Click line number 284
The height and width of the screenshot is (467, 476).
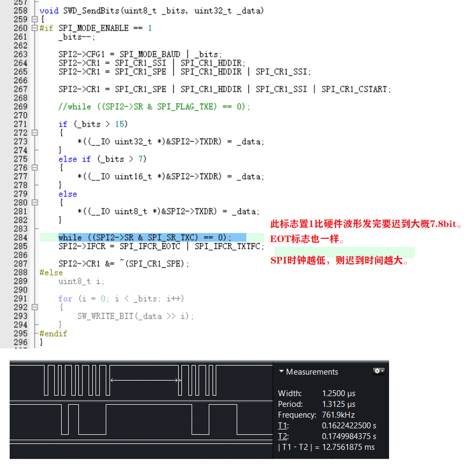[x=20, y=237]
